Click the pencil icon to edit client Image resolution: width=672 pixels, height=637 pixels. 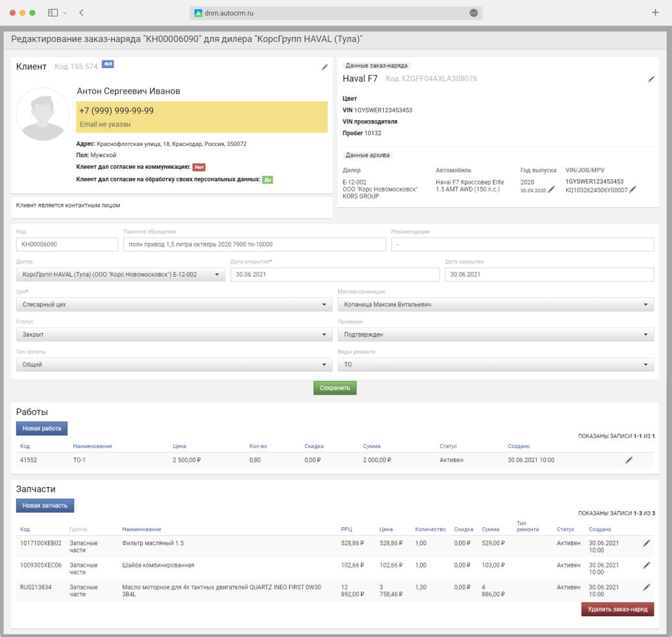[x=325, y=67]
